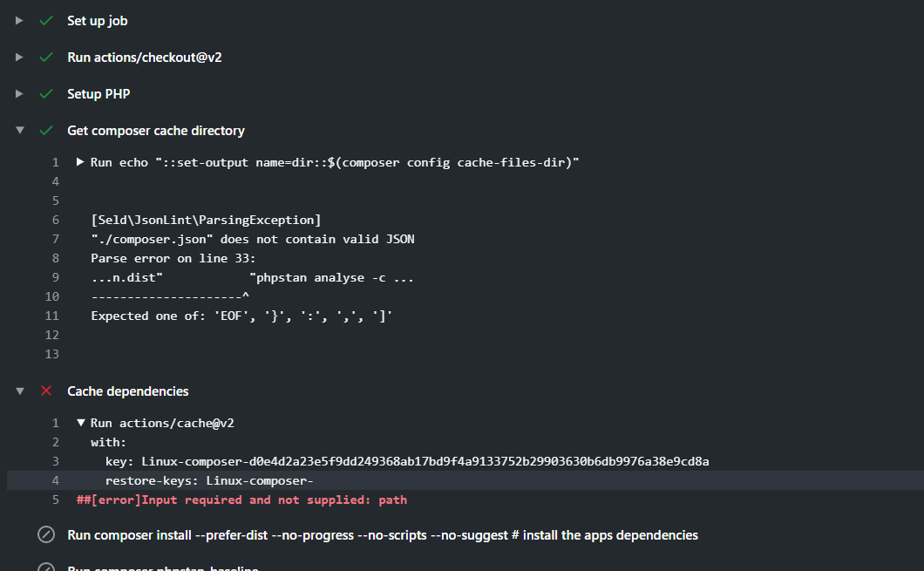The image size is (924, 571).
Task: Click the success icon next to Setup PHP
Action: (x=46, y=93)
